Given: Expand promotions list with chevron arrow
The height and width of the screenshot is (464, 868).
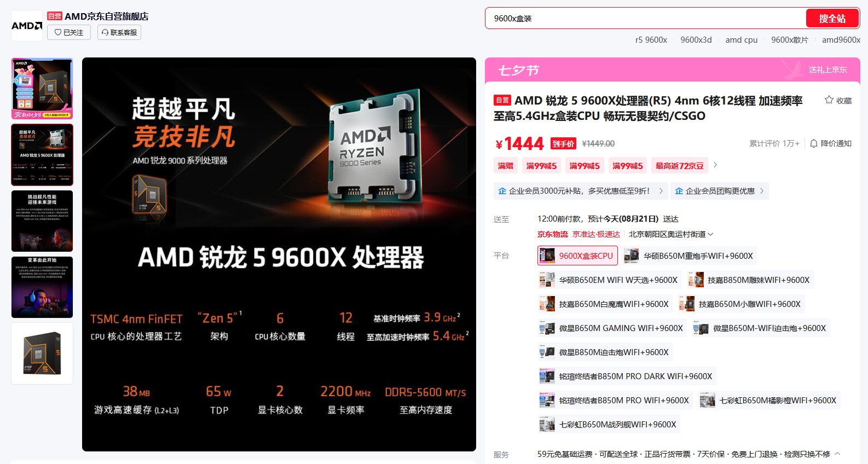Looking at the screenshot, I should (x=715, y=165).
